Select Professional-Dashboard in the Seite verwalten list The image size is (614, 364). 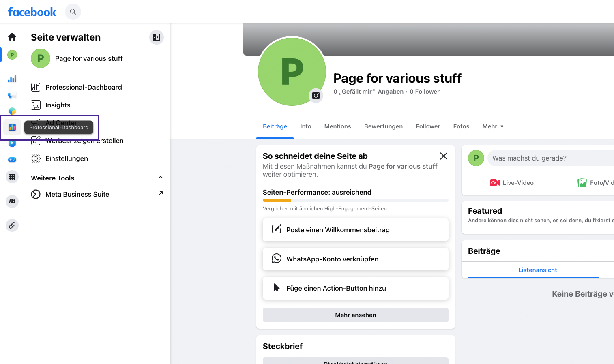click(97, 87)
